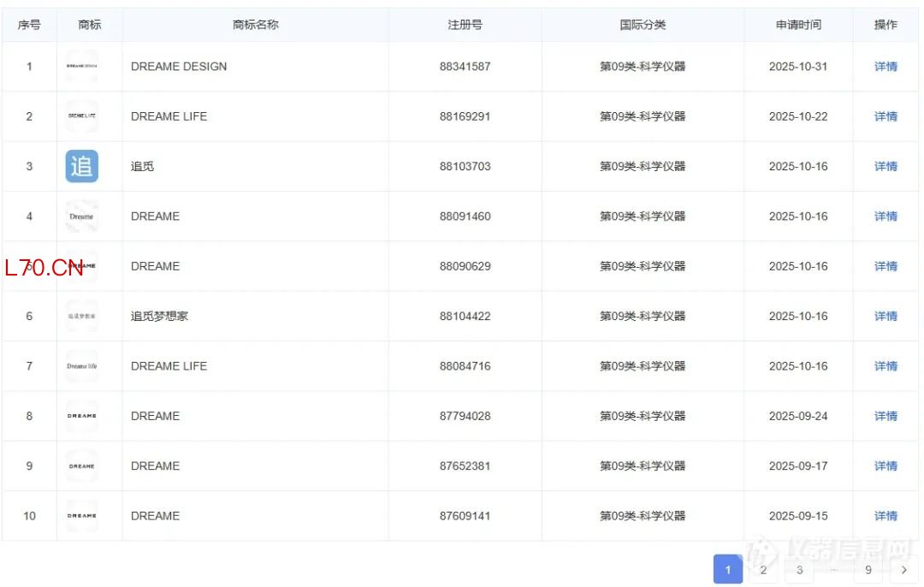This screenshot has width=924, height=587.
Task: Click the 追觅梦想家 trademark logo image
Action: [82, 316]
